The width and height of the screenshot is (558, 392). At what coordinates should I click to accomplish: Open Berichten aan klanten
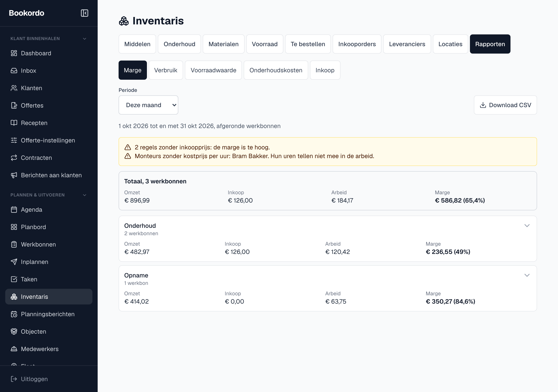pos(49,175)
